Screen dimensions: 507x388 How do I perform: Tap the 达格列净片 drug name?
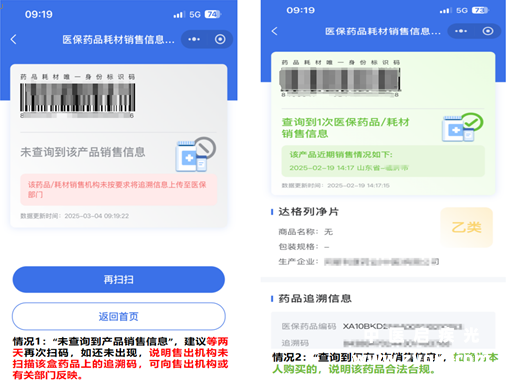pyautogui.click(x=308, y=212)
